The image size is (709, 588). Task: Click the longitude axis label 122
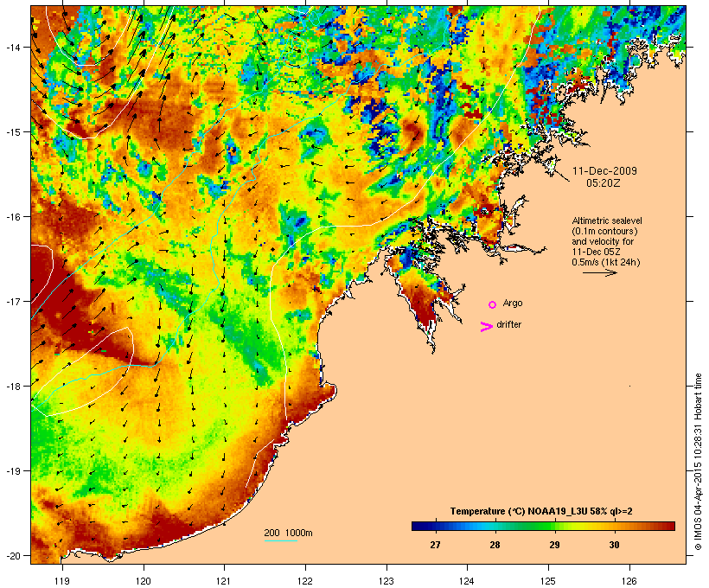(305, 581)
